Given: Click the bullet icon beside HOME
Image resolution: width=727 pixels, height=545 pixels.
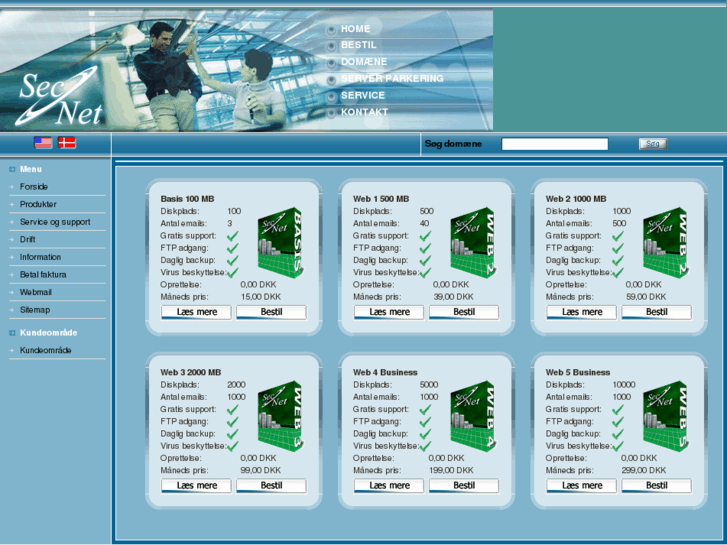Looking at the screenshot, I should click(331, 30).
